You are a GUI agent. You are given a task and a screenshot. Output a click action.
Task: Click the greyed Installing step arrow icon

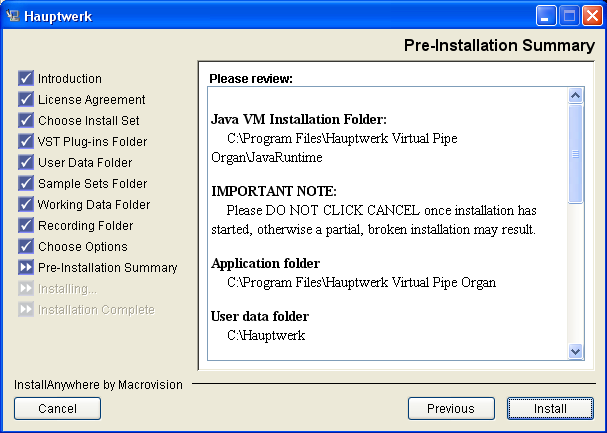click(x=26, y=288)
